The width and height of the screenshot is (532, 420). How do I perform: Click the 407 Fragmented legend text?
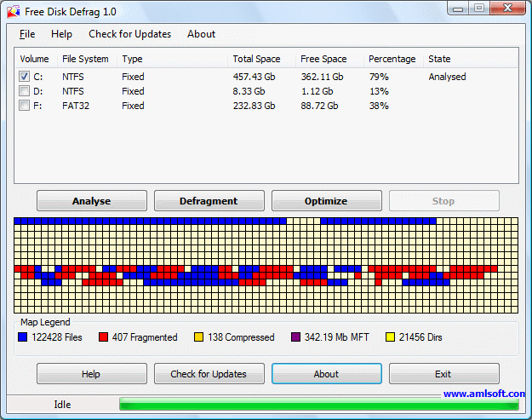[x=145, y=337]
